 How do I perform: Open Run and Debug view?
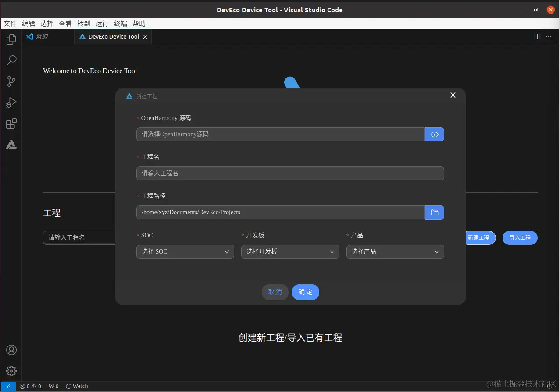click(x=11, y=102)
